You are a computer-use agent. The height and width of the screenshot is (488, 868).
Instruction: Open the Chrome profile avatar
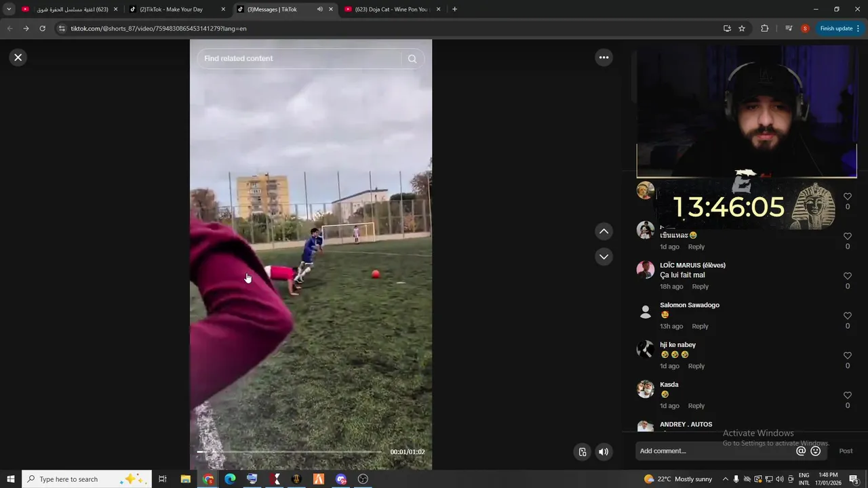(805, 28)
